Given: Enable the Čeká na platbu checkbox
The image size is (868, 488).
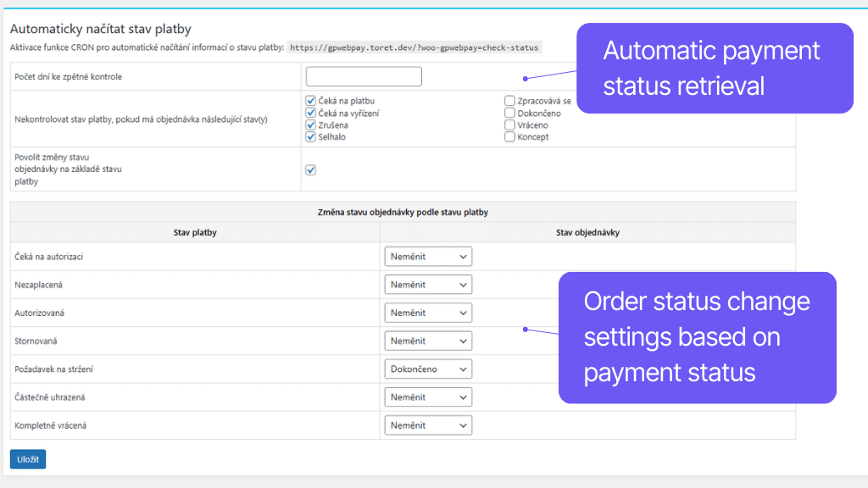Looking at the screenshot, I should click(310, 101).
